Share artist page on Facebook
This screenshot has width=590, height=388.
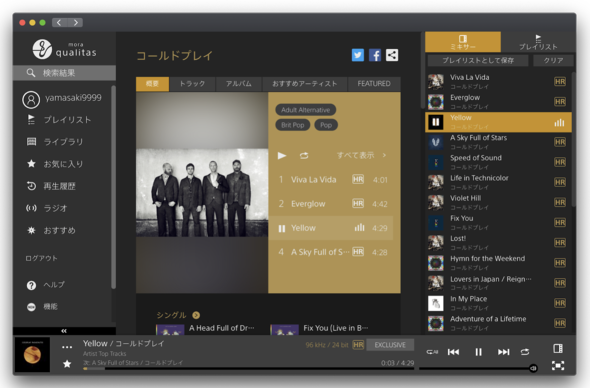[x=375, y=55]
